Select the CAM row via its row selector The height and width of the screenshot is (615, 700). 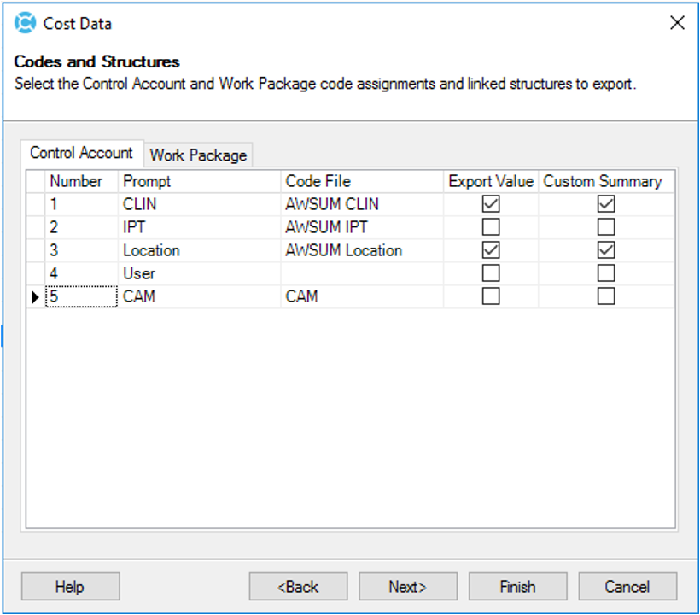(34, 296)
